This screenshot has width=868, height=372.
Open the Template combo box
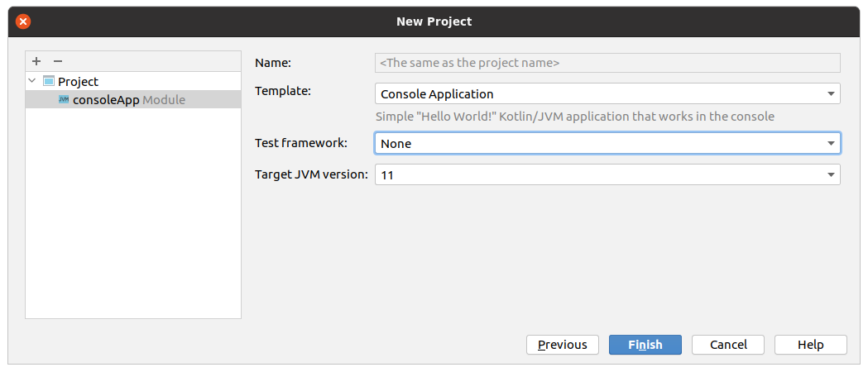click(607, 93)
